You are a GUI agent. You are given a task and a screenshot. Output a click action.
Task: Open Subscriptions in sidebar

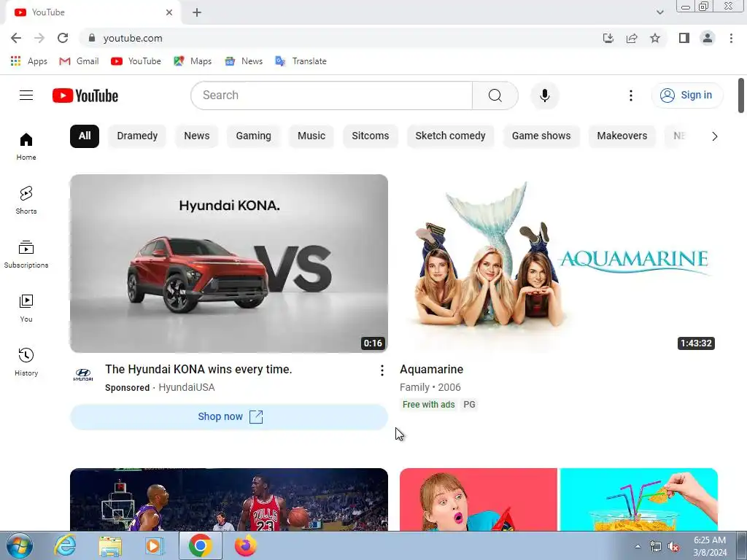pyautogui.click(x=26, y=254)
